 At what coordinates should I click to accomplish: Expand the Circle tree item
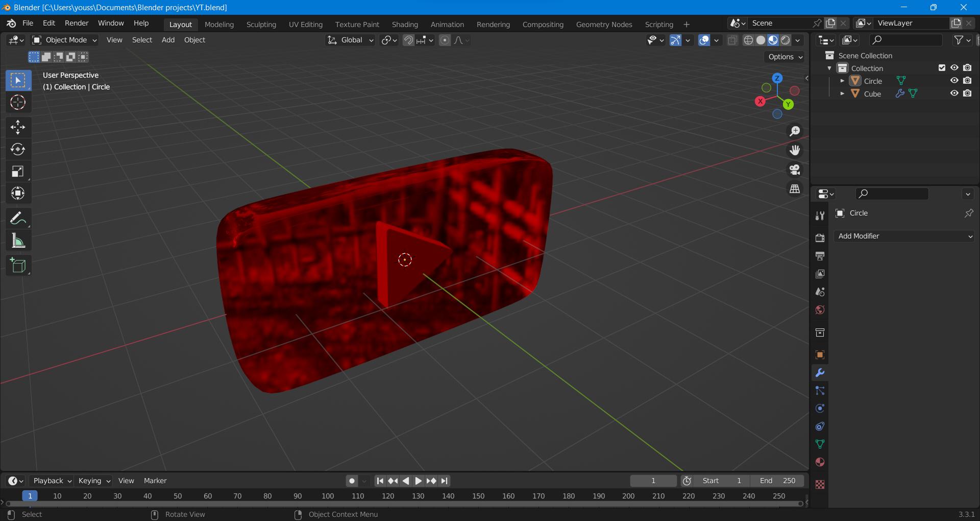842,81
